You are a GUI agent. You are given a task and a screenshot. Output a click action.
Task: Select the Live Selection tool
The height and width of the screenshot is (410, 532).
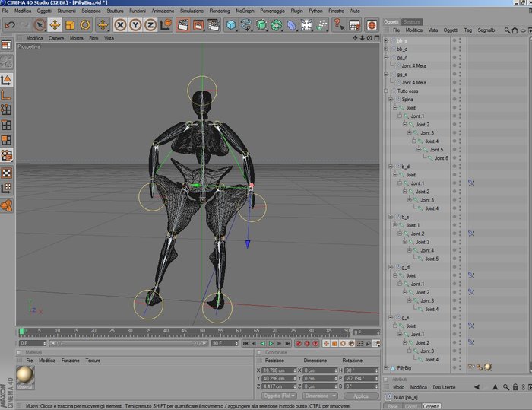click(40, 25)
